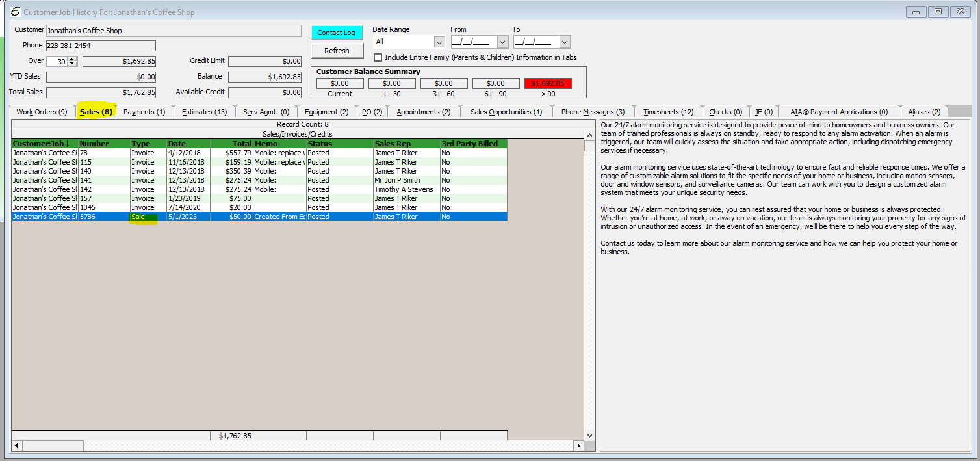Click the app icon in title bar
This screenshot has height=461, width=980.
click(16, 12)
